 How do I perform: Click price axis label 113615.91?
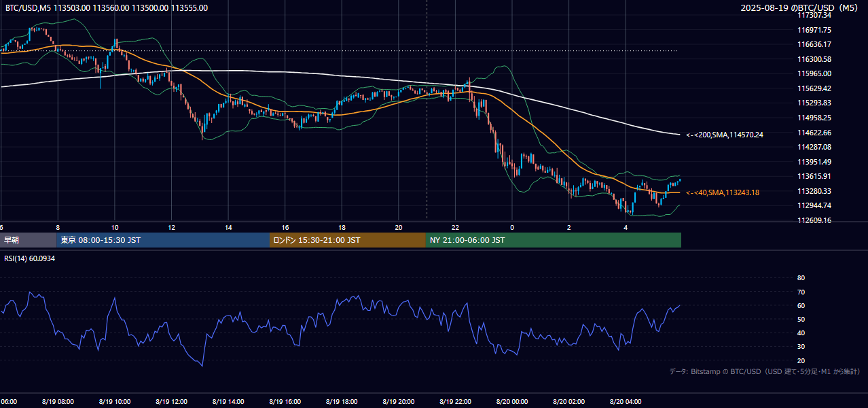coord(814,176)
